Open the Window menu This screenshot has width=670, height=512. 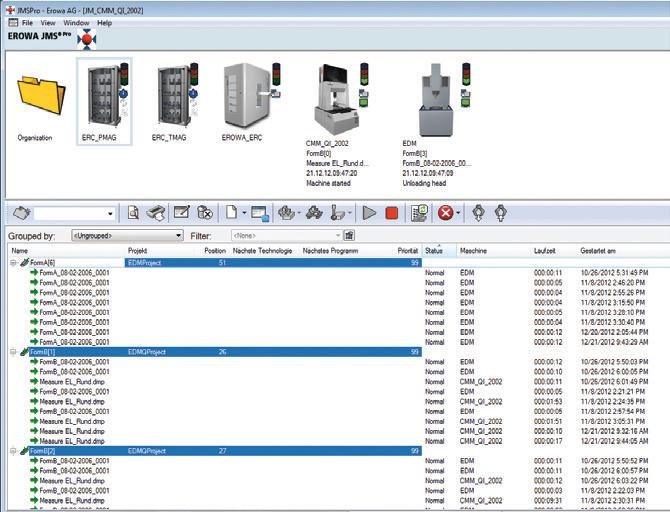[75, 22]
